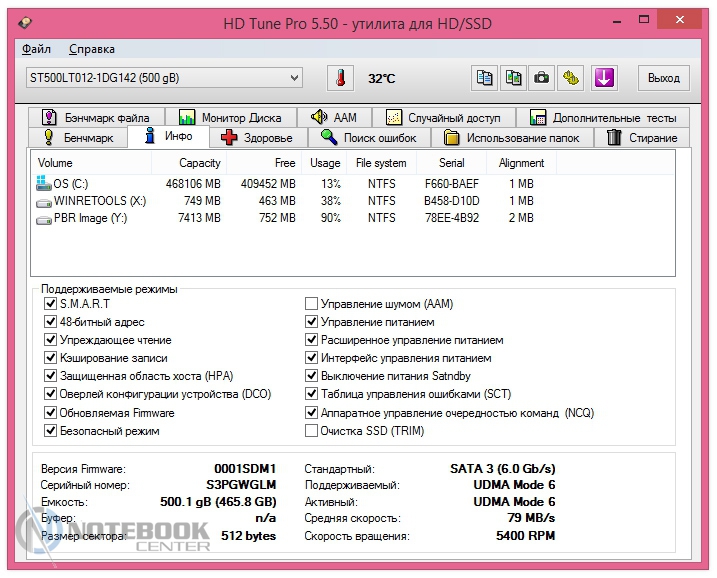Toggle Расширенное управление питанием checkbox

(x=311, y=340)
